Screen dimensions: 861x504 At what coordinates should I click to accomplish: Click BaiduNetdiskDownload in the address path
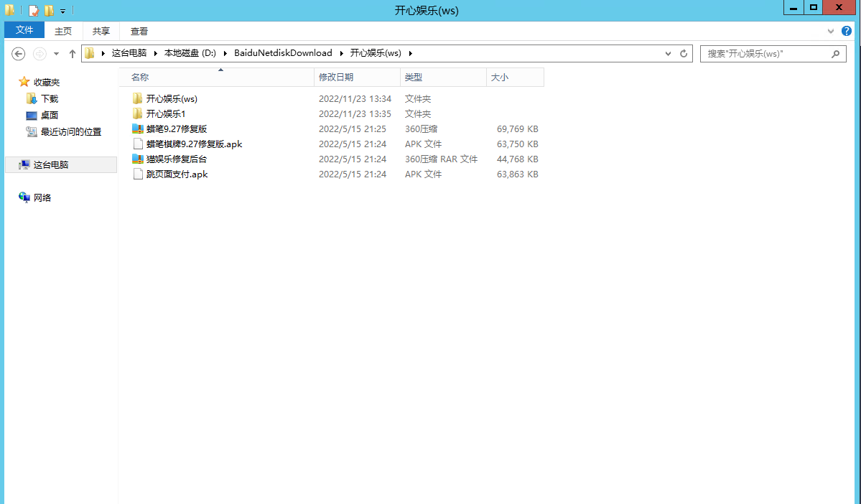(283, 53)
